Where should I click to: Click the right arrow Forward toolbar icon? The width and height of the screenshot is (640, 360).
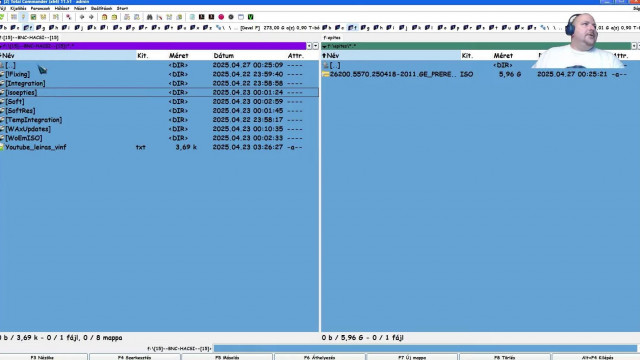click(x=91, y=17)
